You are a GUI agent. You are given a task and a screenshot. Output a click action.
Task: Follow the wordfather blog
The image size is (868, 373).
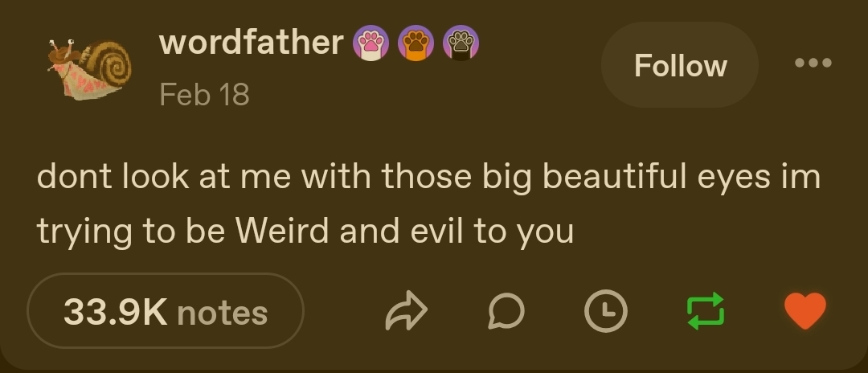click(x=680, y=65)
